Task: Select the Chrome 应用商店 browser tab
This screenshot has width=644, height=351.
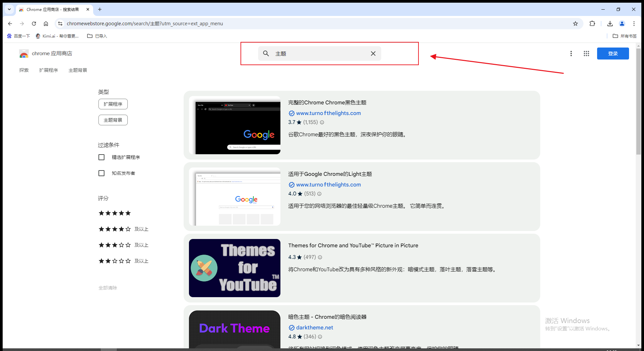Action: coord(55,9)
